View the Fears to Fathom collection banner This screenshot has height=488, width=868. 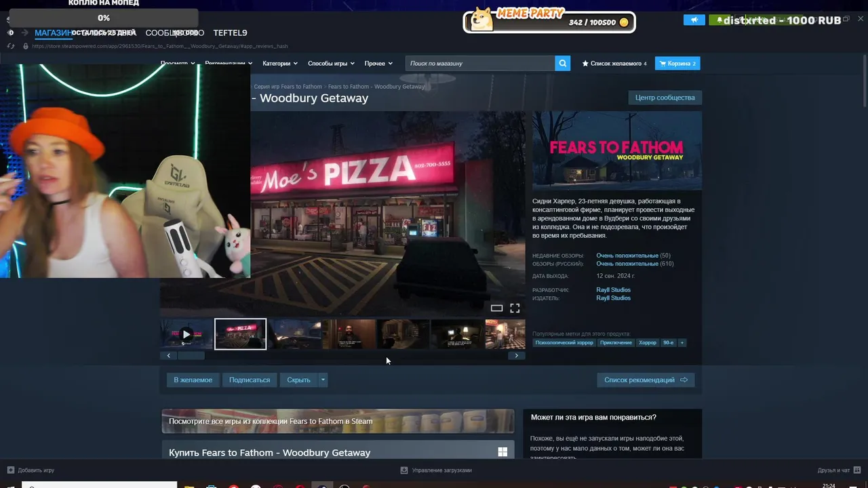coord(338,421)
